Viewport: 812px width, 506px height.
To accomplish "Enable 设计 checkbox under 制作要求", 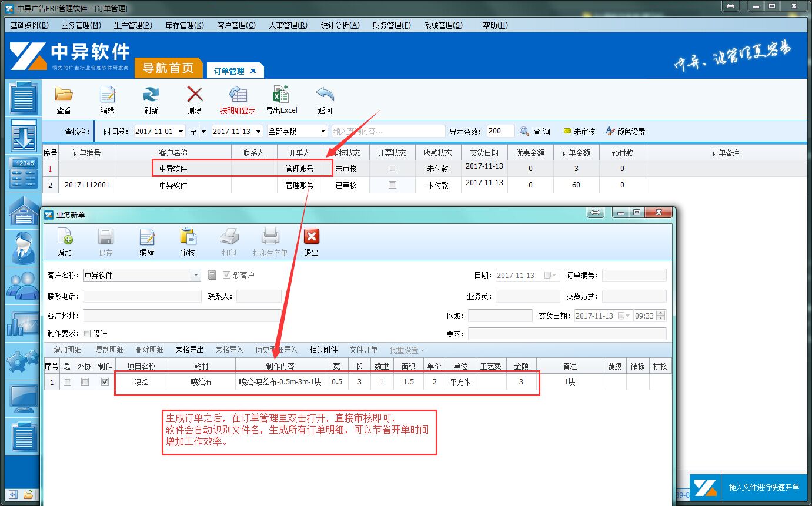I will point(87,334).
